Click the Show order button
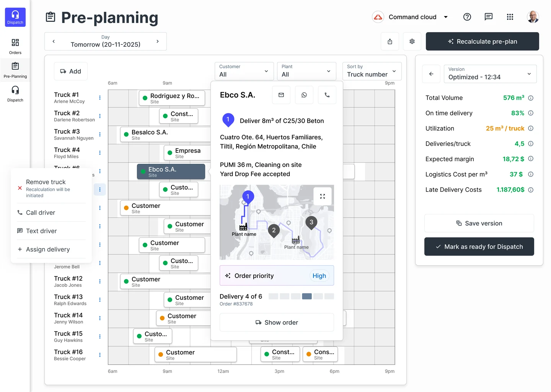Image resolution: width=551 pixels, height=392 pixels. coord(277,322)
